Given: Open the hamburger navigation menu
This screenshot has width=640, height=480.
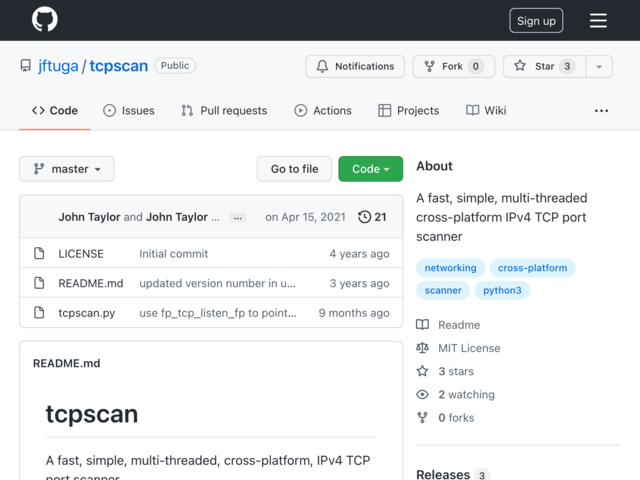Looking at the screenshot, I should 598,20.
